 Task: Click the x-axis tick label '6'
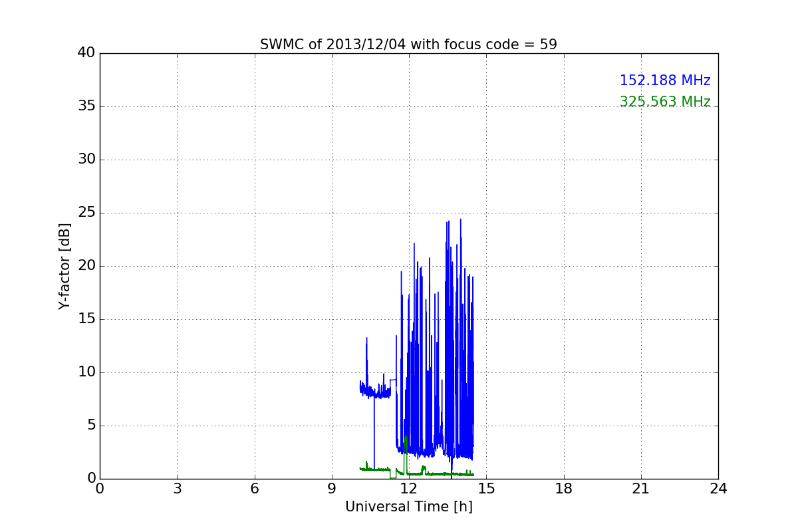pyautogui.click(x=255, y=489)
